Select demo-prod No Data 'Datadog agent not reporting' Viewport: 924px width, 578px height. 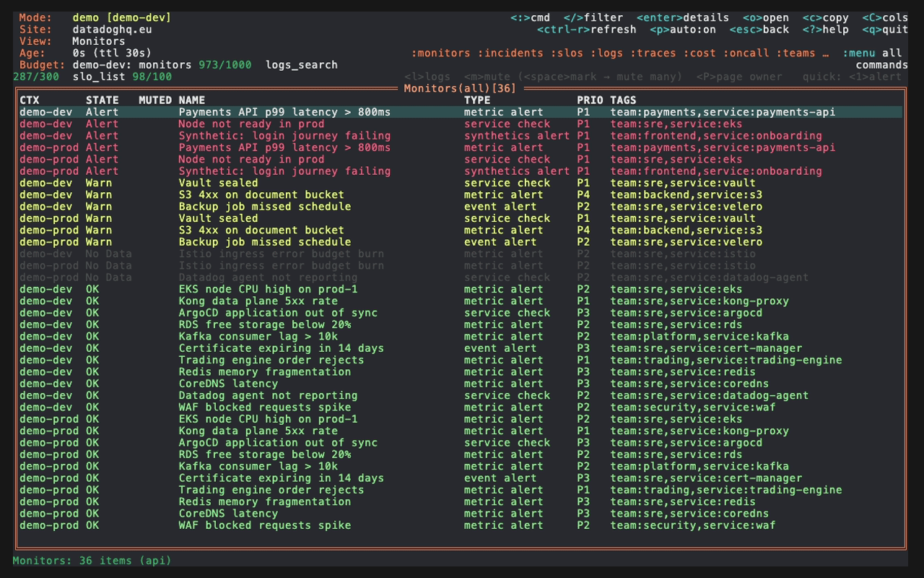[x=461, y=277]
